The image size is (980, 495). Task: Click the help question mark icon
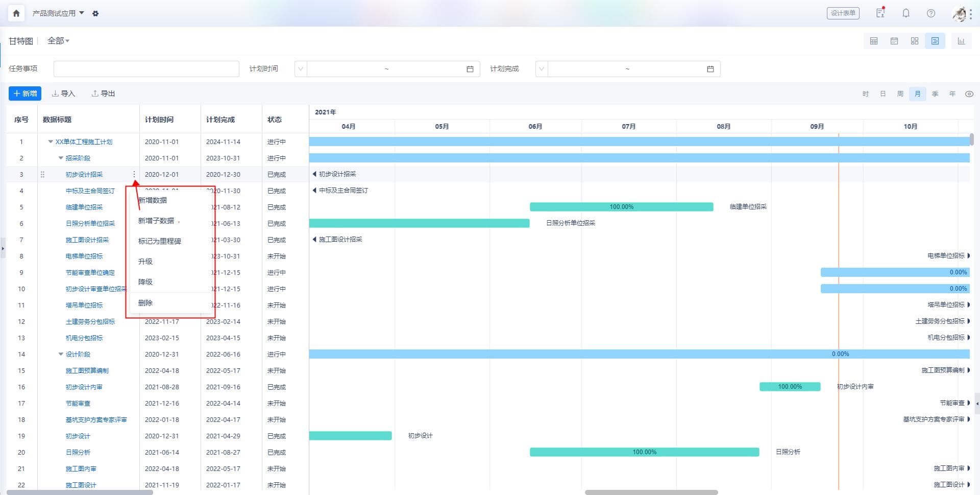(x=930, y=13)
